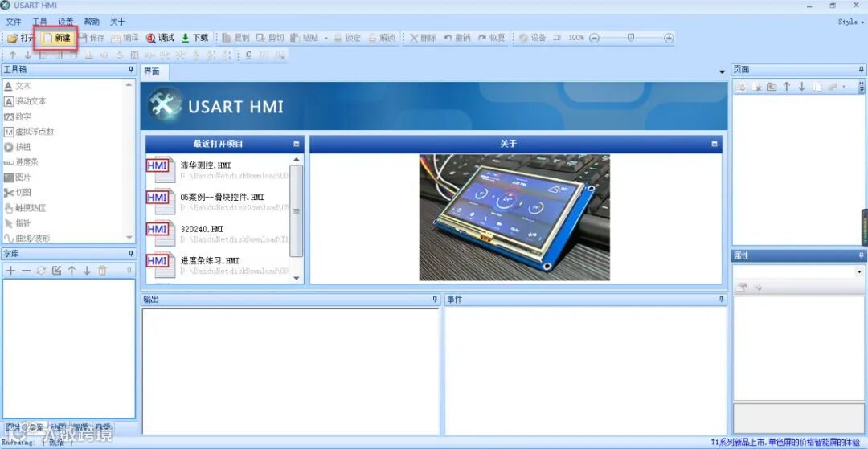
Task: Select 文本 tool in toolbox
Action: point(18,86)
